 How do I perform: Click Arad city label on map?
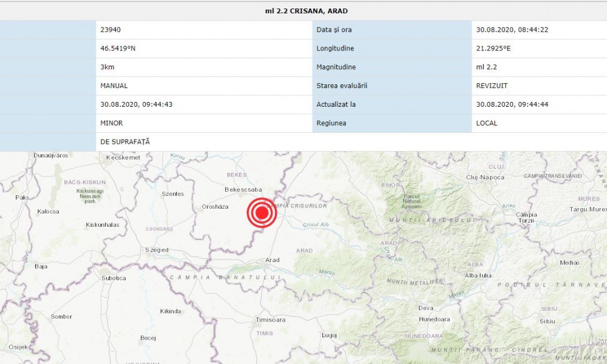pos(272,260)
